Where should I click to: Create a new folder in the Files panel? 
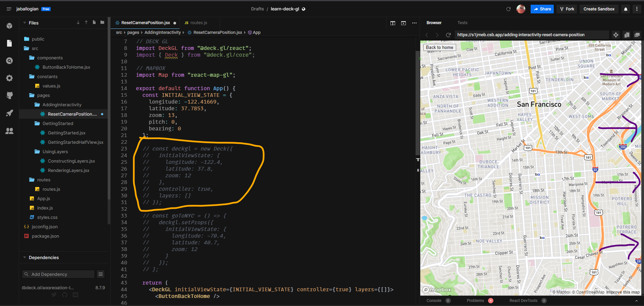(102, 22)
